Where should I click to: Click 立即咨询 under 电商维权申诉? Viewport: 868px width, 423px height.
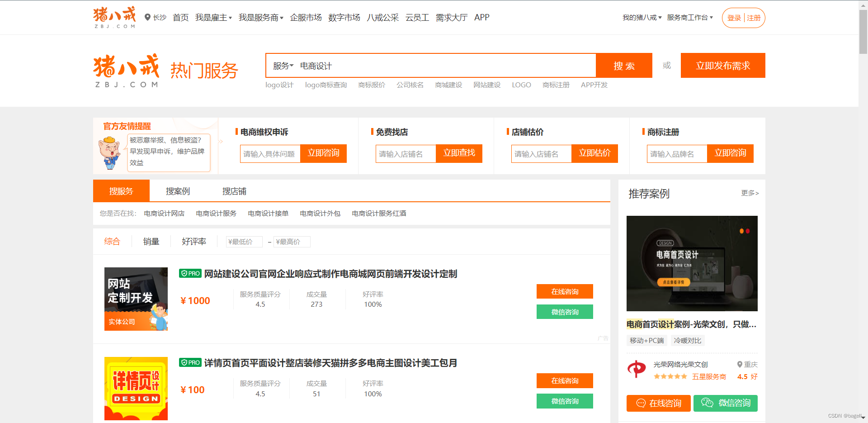click(324, 153)
